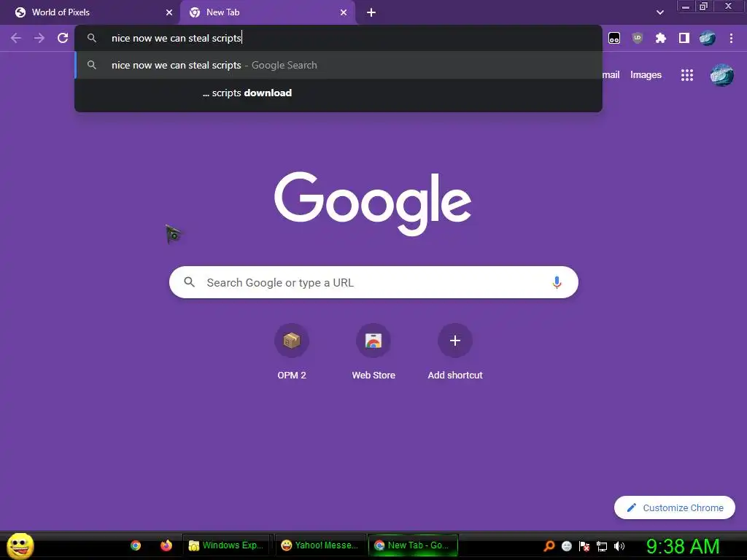Screen dimensions: 747x560
Task: Choose the 'nice now we can steal scripts' Google Search suggestion
Action: [338, 65]
